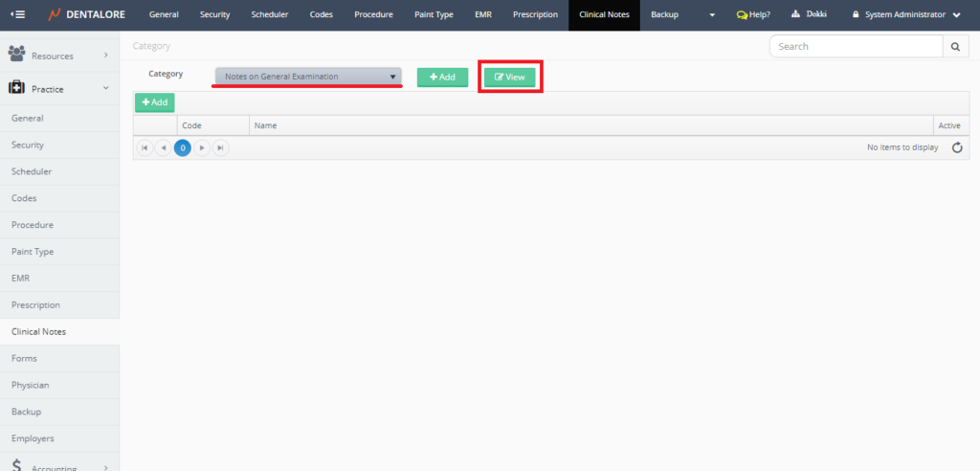Go to first page in pager
Screen dimensions: 980x471
[x=145, y=147]
